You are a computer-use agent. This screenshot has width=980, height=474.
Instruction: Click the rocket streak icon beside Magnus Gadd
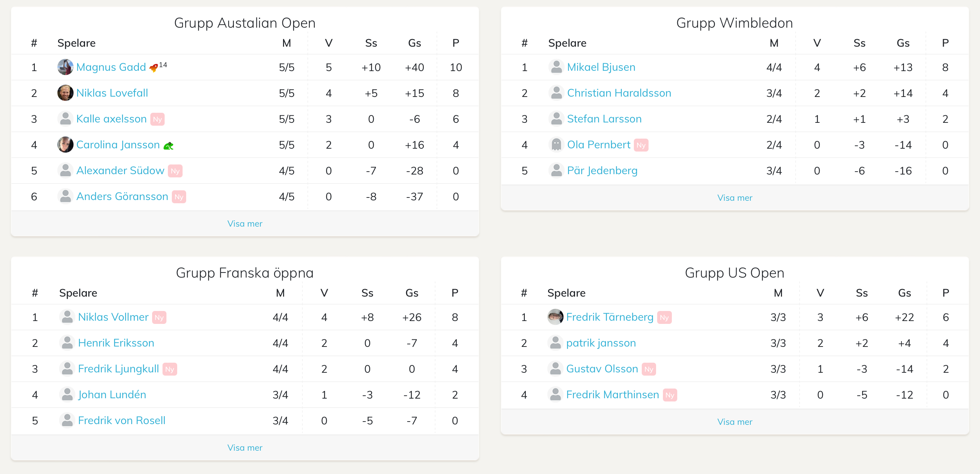(x=154, y=68)
